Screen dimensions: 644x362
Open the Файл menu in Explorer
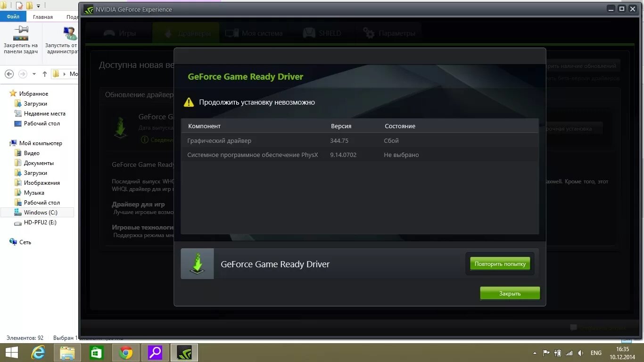click(x=13, y=16)
